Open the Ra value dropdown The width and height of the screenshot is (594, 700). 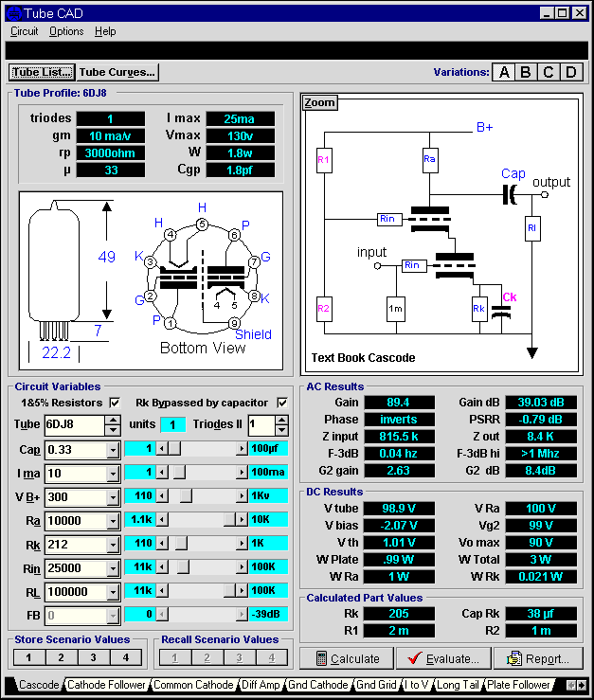tap(113, 521)
